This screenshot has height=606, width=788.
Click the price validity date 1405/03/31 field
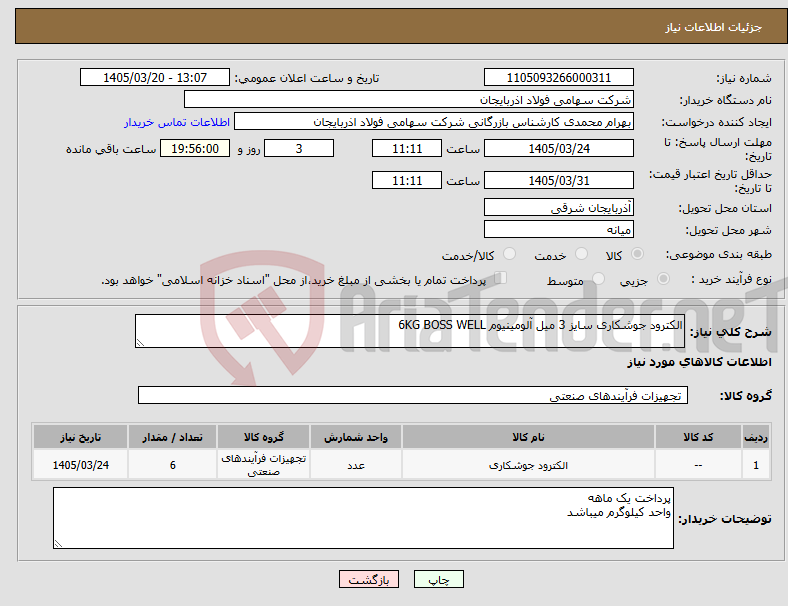(x=558, y=180)
